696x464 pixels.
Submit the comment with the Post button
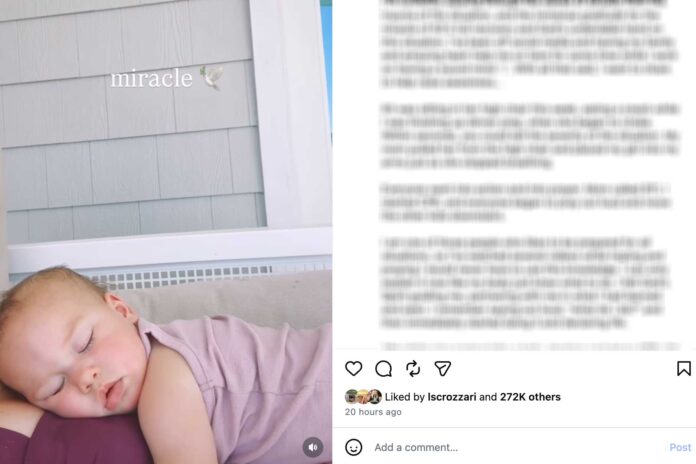pyautogui.click(x=680, y=447)
